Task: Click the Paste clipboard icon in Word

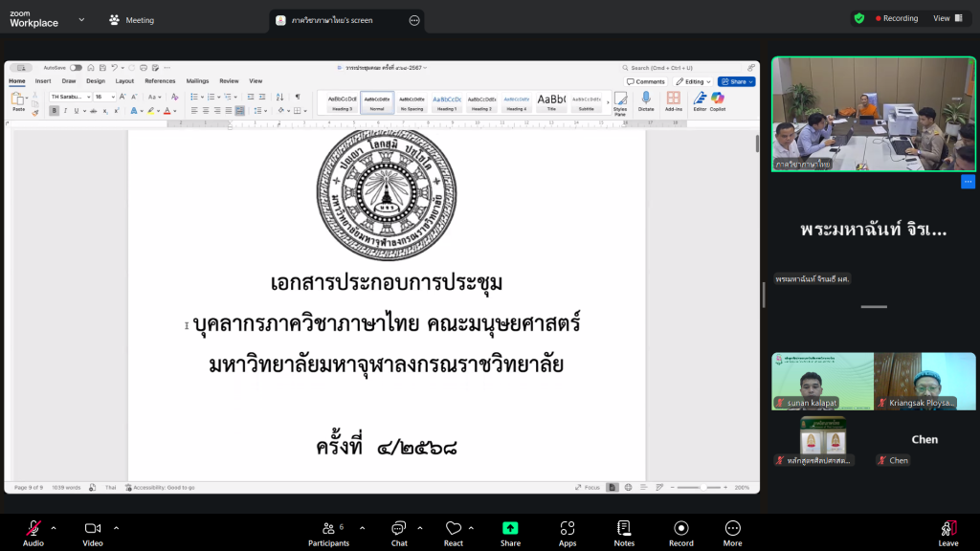Action: coord(18,99)
